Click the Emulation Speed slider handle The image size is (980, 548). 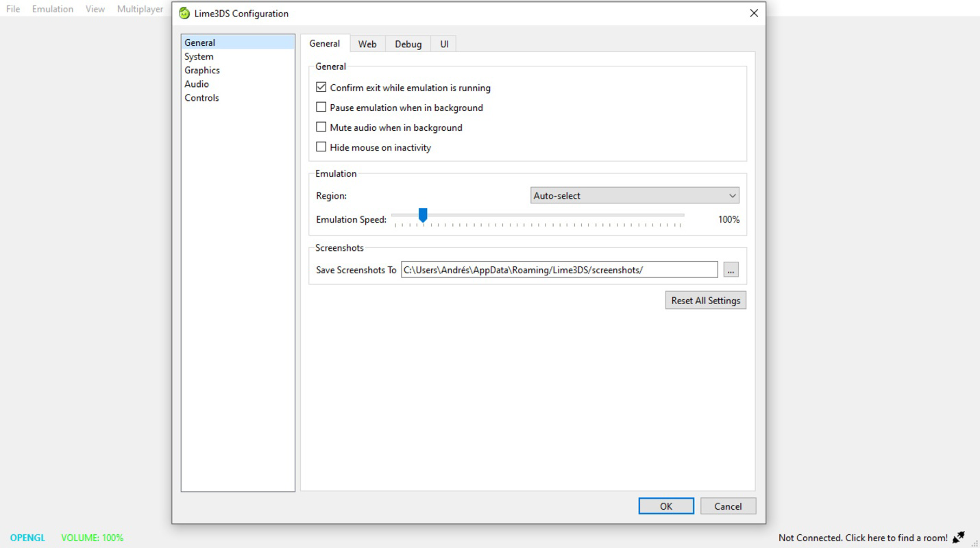423,216
